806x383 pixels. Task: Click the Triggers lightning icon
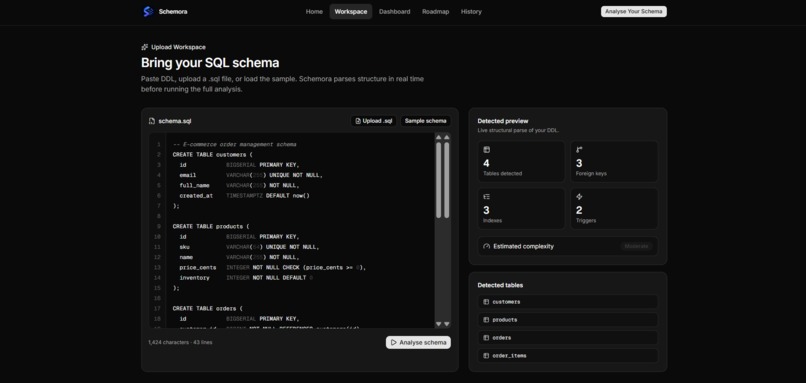tap(579, 196)
